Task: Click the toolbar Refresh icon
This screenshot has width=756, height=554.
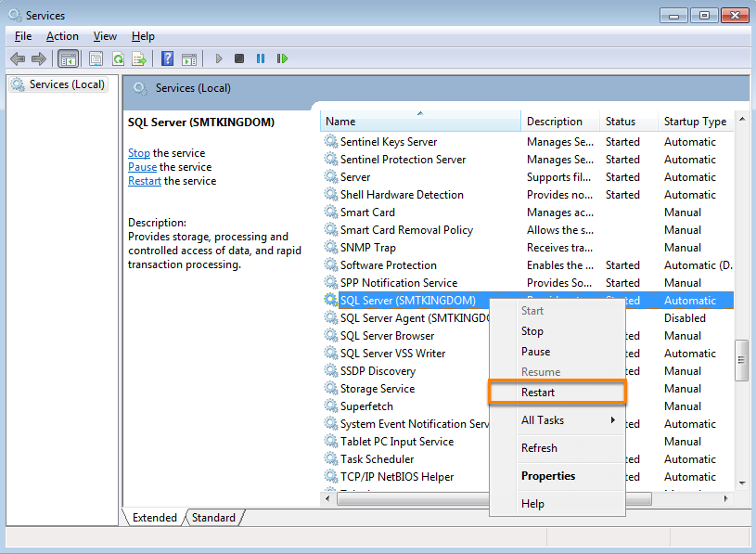Action: (x=118, y=58)
